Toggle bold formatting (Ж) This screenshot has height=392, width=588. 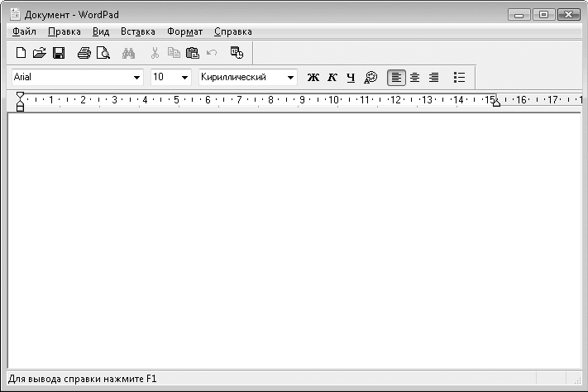pyautogui.click(x=313, y=77)
